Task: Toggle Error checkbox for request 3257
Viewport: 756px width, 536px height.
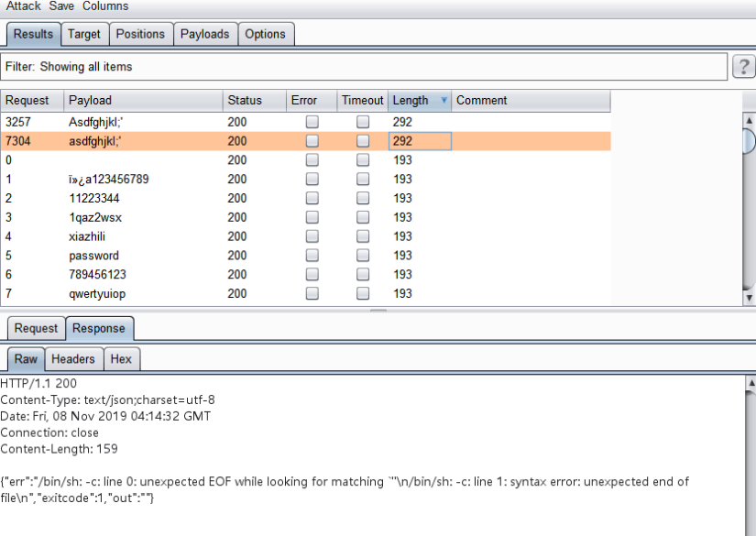Action: pos(312,122)
